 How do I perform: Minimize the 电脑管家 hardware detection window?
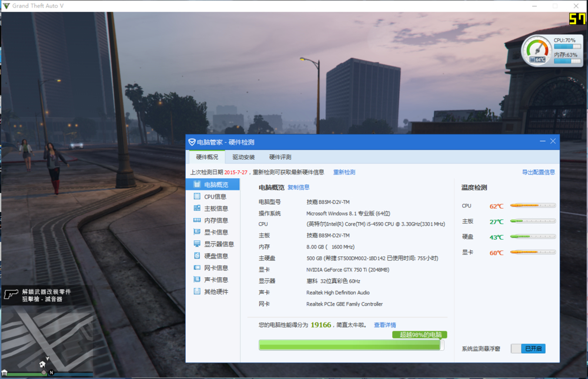click(543, 142)
